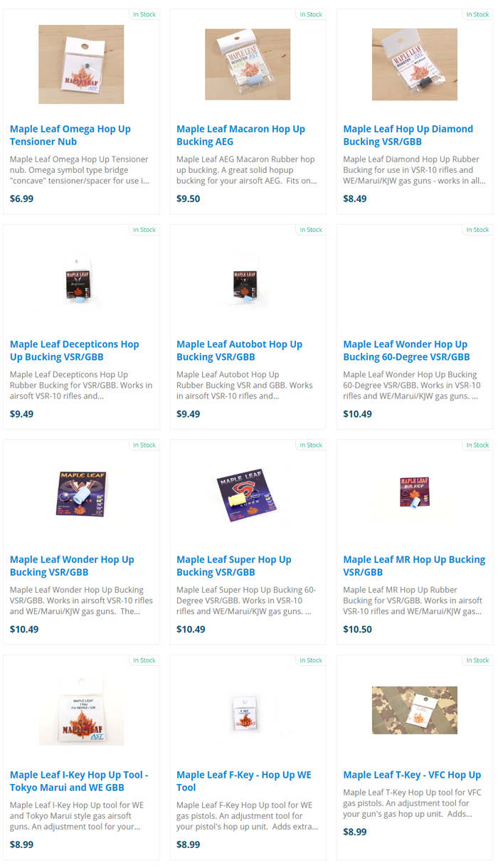Screen dimensions: 498x868
Task: Follow the Wonder Hop Up Bucking 60-Degree title link
Action: (406, 351)
